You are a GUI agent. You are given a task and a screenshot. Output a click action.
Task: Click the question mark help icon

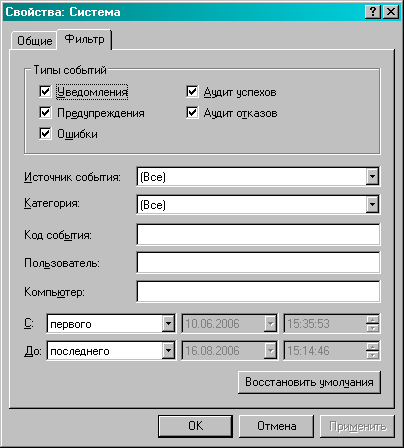pos(373,12)
